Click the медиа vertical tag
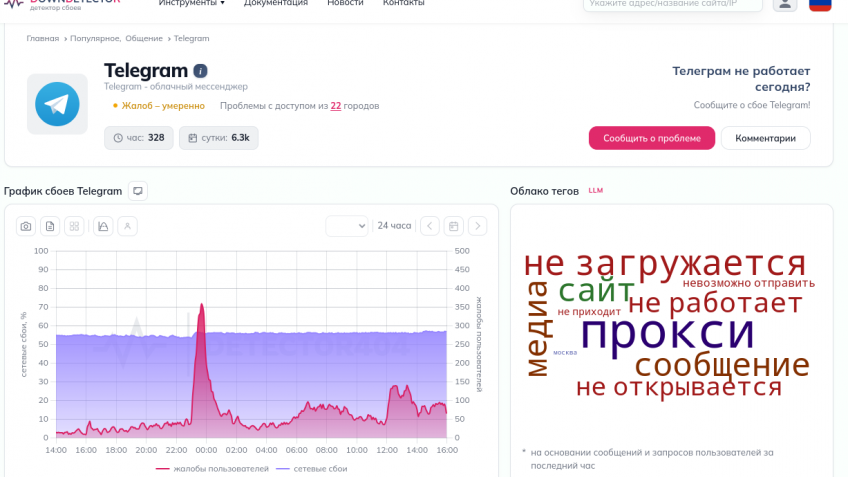This screenshot has height=477, width=848. pyautogui.click(x=539, y=329)
